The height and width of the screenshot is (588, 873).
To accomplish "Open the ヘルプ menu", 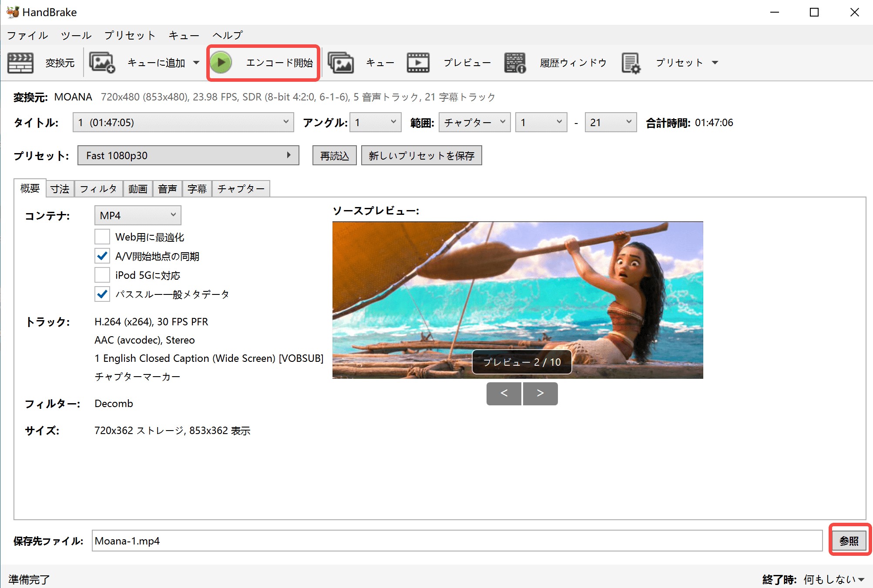I will [x=227, y=35].
